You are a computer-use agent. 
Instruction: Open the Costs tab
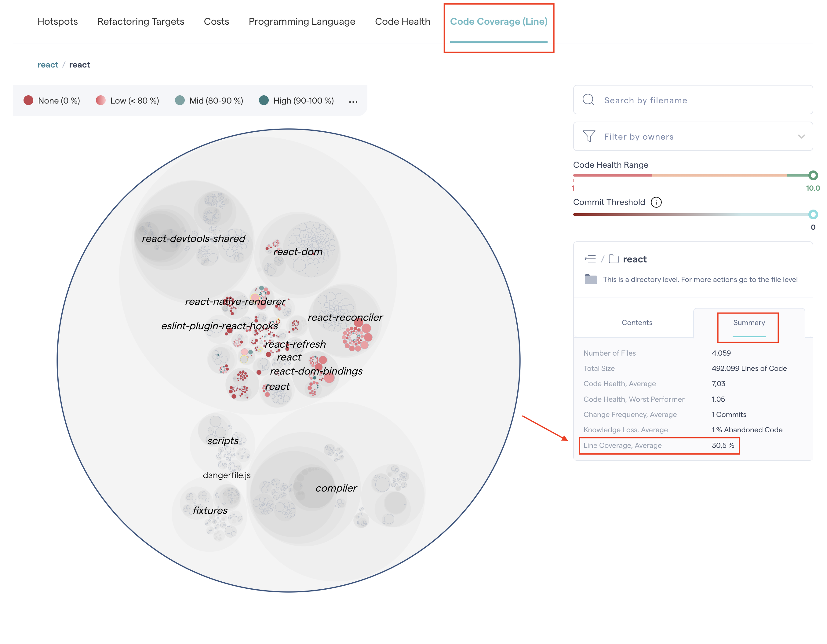click(216, 22)
